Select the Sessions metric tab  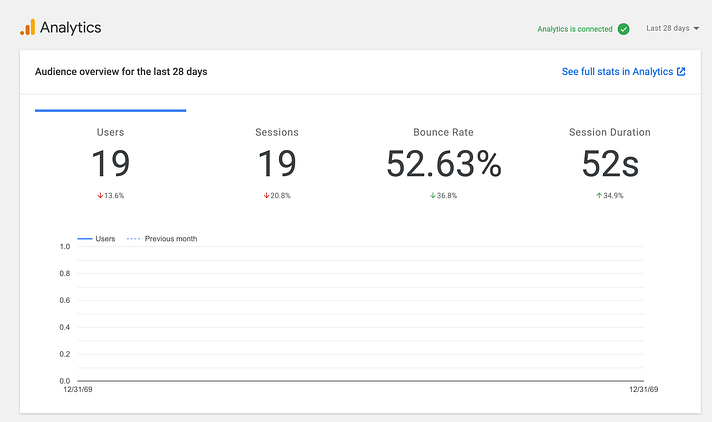pyautogui.click(x=277, y=157)
